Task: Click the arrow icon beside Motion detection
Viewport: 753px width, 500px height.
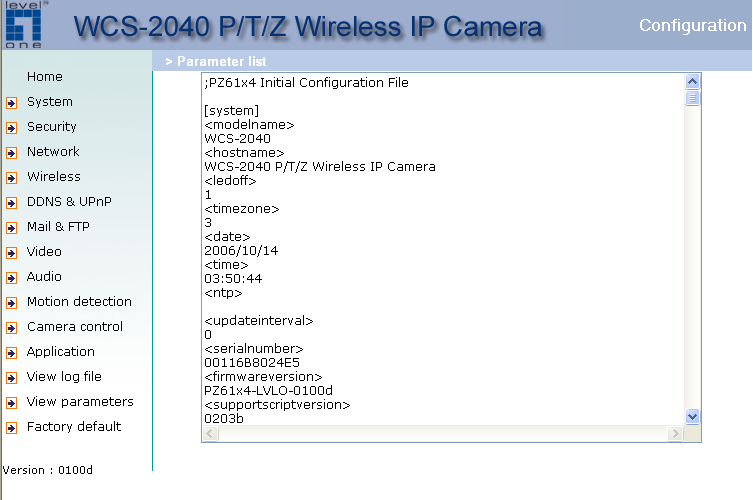Action: point(12,303)
